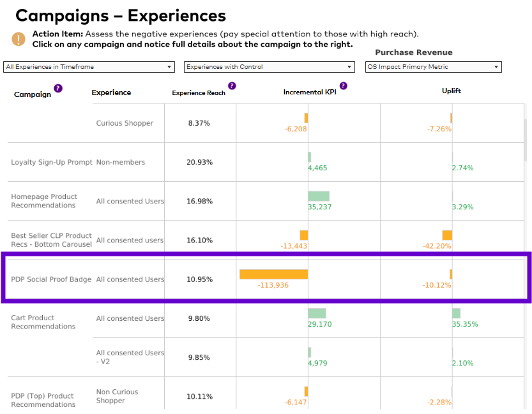Open the Experiences with Control dropdown
This screenshot has width=532, height=414.
tap(269, 67)
